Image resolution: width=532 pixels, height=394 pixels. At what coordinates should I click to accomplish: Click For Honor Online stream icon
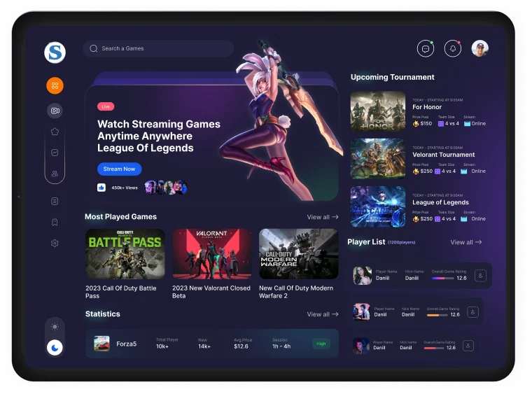click(467, 123)
